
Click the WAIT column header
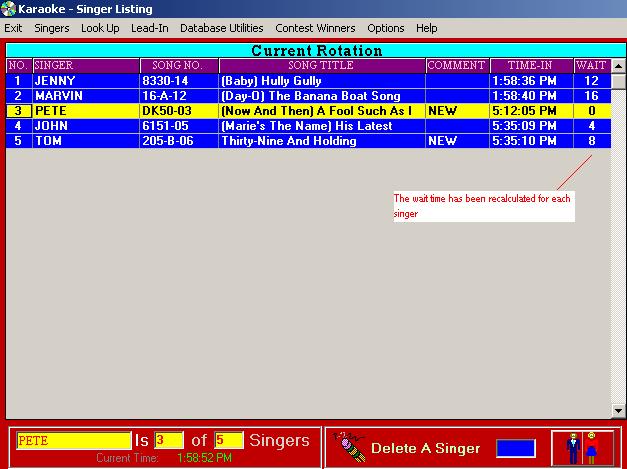(x=592, y=66)
